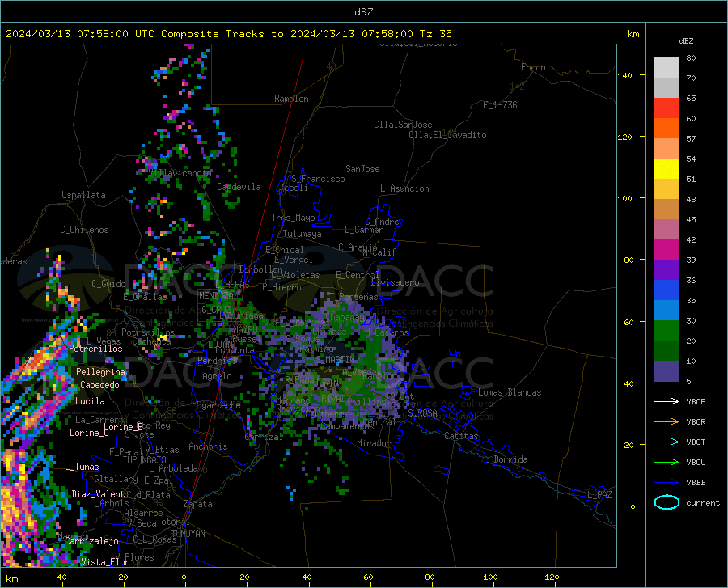728x588 pixels.
Task: Click the L_Tunas place label
Action: pyautogui.click(x=82, y=467)
